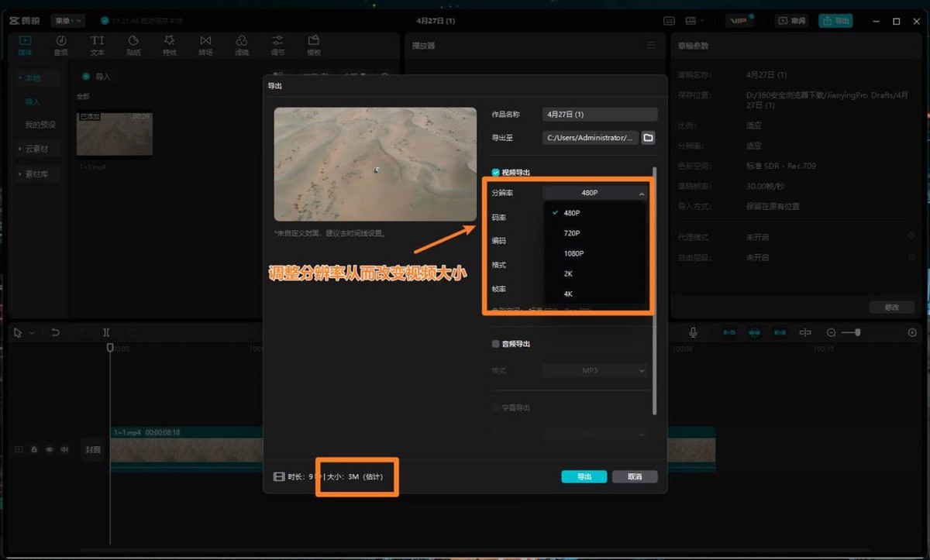The height and width of the screenshot is (560, 930).
Task: Open the 贴纸 stickers tab
Action: (133, 45)
